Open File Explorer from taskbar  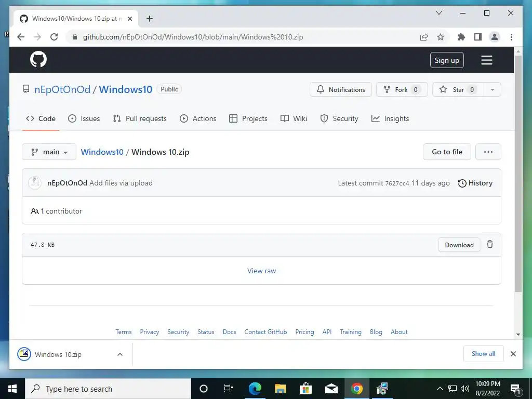point(280,389)
